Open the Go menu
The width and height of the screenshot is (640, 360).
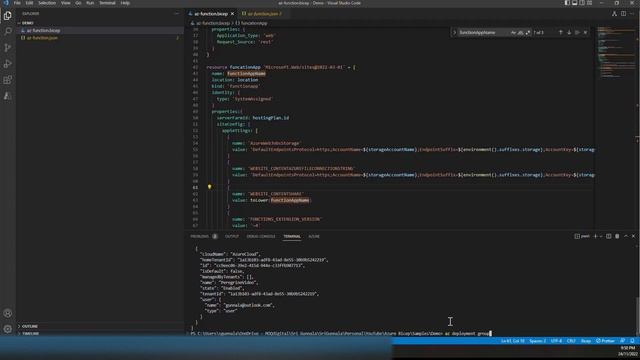point(78,3)
